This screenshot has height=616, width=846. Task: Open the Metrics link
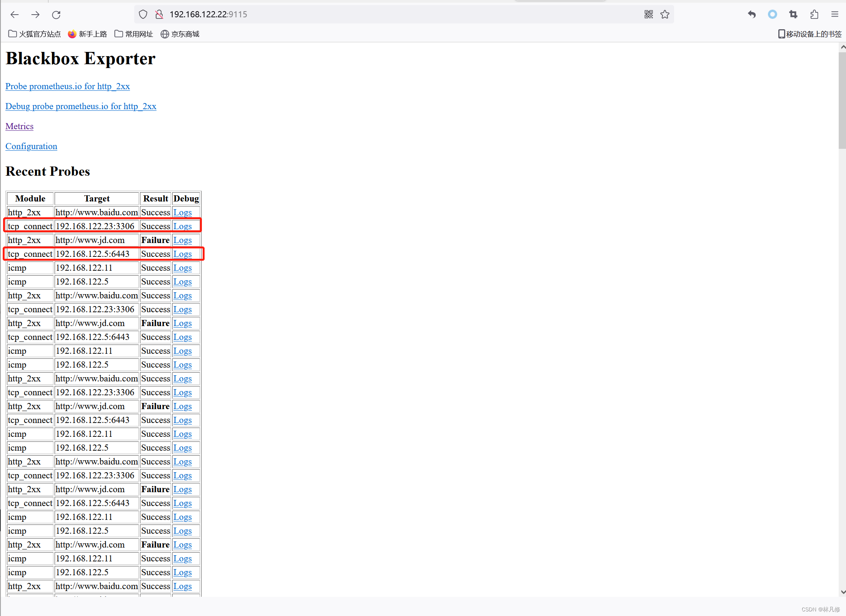[x=19, y=127]
